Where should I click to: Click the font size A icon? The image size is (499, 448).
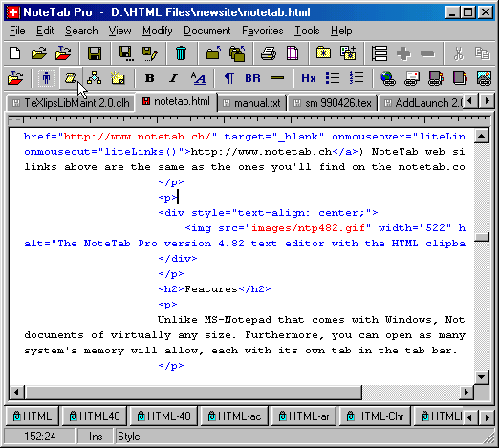[x=198, y=77]
